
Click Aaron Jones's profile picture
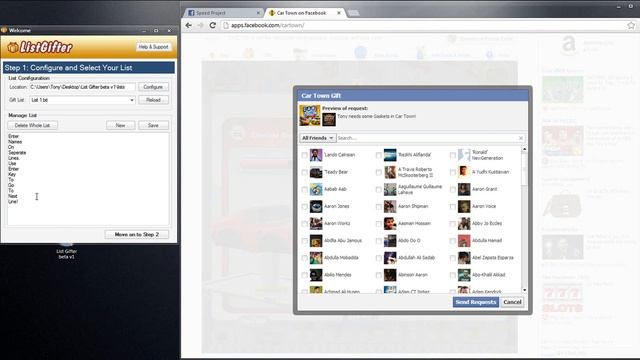316,207
